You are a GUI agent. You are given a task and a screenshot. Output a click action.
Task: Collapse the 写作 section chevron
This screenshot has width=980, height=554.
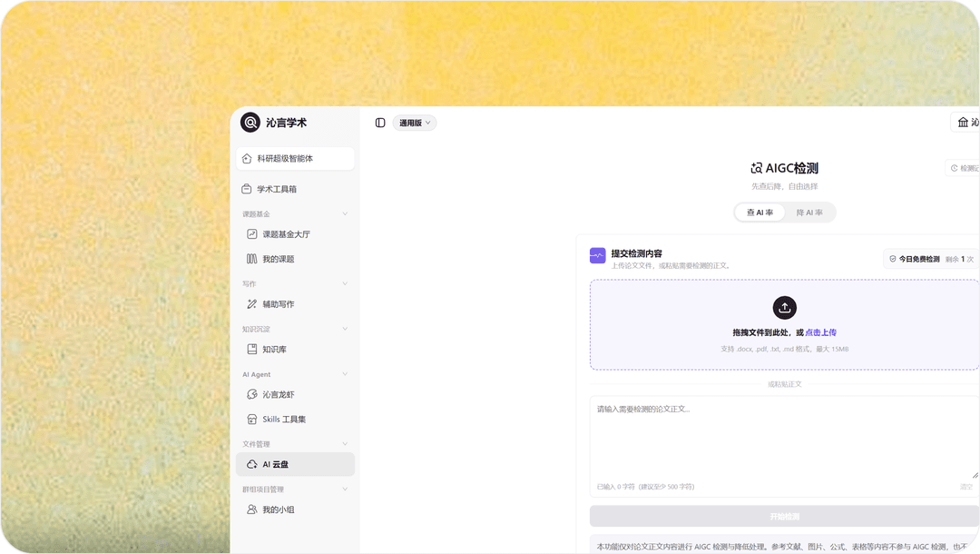point(345,284)
